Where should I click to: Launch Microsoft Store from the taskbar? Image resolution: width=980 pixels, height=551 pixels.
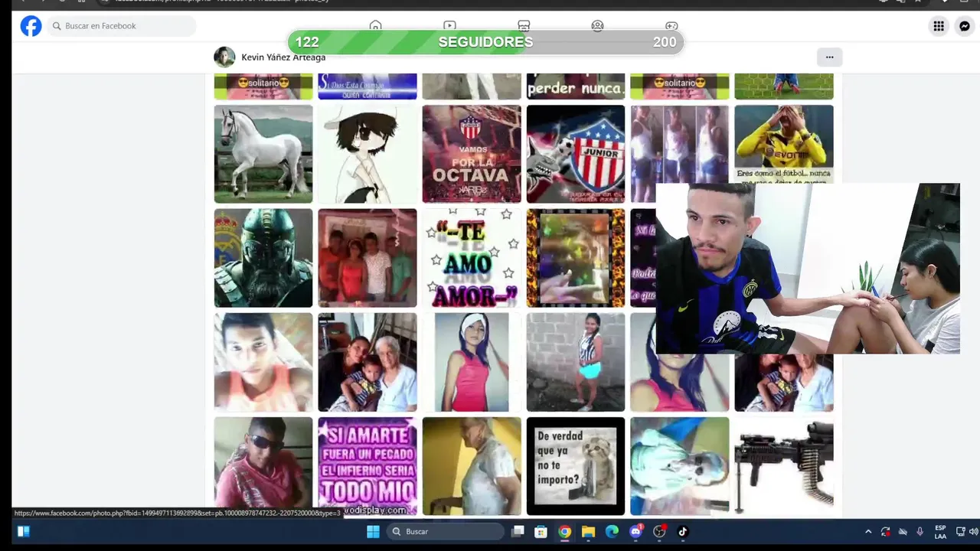point(541,531)
